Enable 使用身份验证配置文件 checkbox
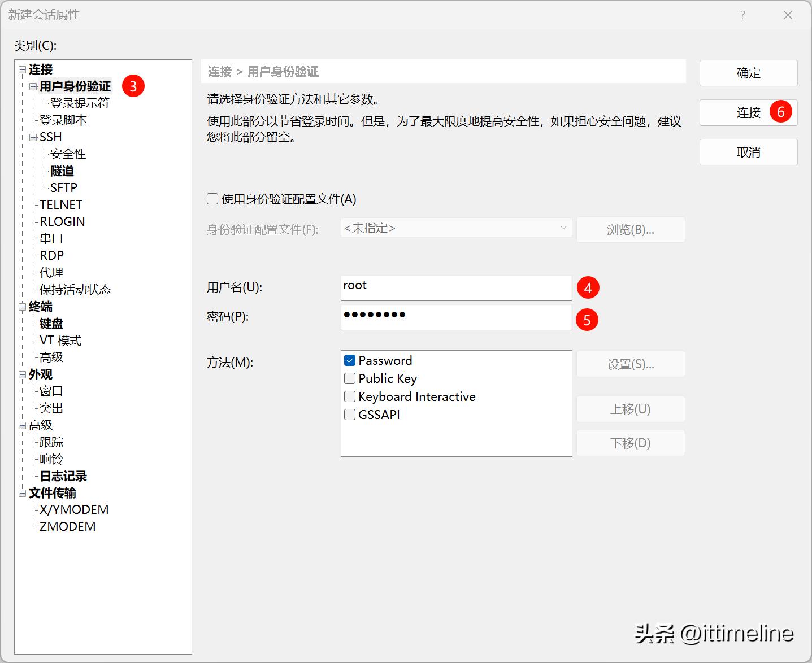 tap(213, 199)
